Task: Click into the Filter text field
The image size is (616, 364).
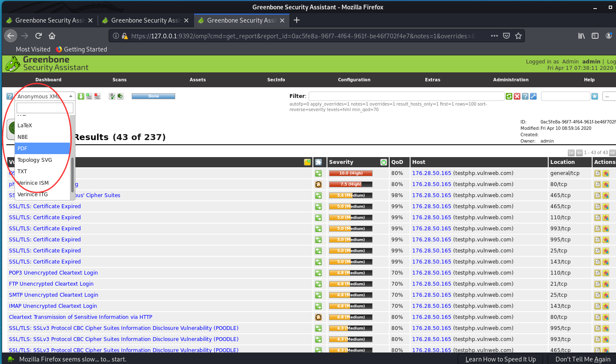Action: click(x=406, y=96)
